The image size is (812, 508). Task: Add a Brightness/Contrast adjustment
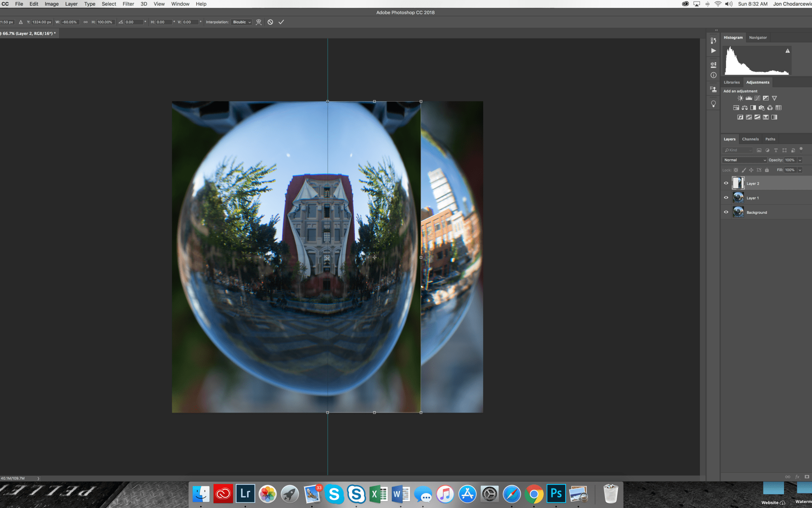(740, 98)
